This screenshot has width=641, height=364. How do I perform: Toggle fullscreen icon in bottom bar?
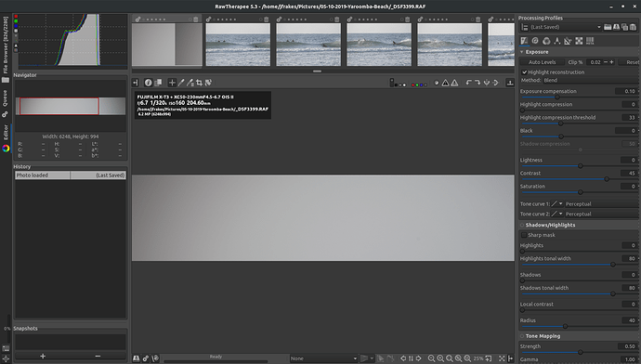(502, 358)
